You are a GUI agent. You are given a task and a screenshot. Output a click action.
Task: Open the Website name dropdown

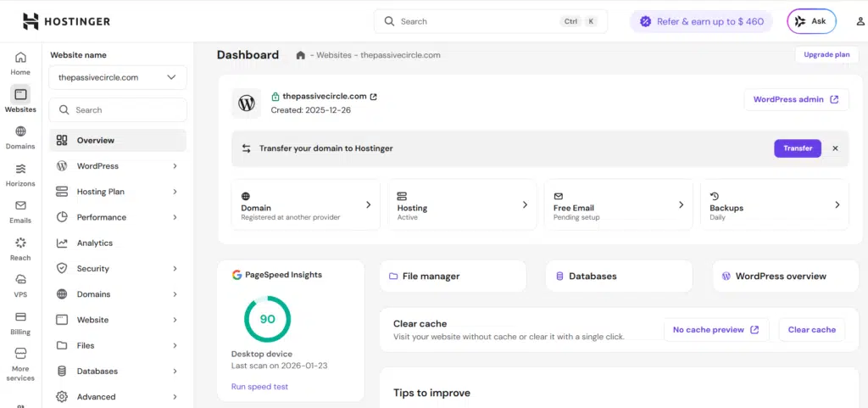(118, 77)
